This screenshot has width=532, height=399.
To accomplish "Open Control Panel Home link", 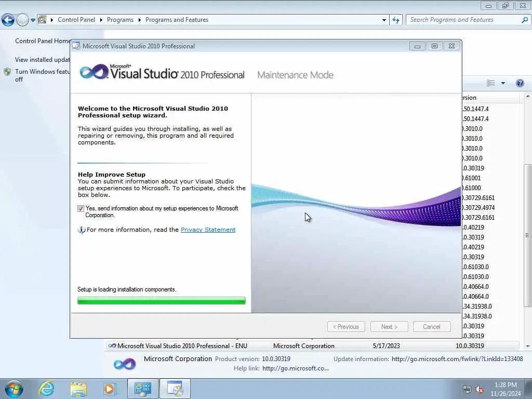I will coord(43,41).
